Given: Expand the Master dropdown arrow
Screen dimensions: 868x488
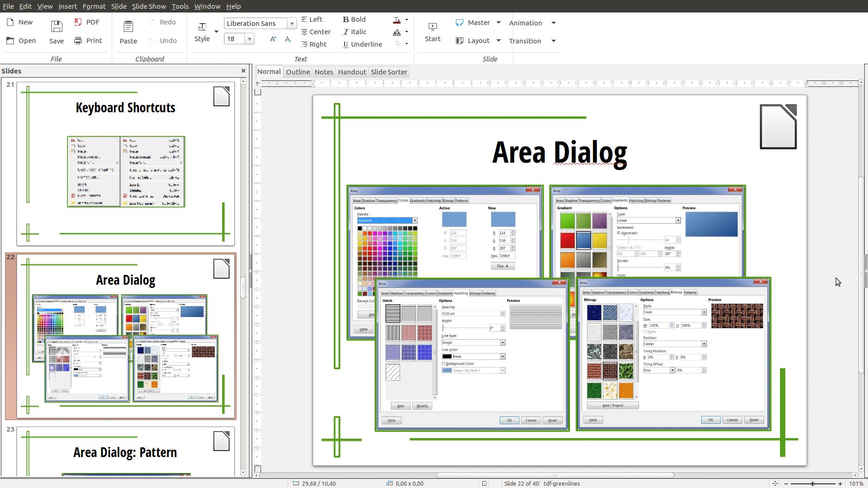Looking at the screenshot, I should [498, 23].
